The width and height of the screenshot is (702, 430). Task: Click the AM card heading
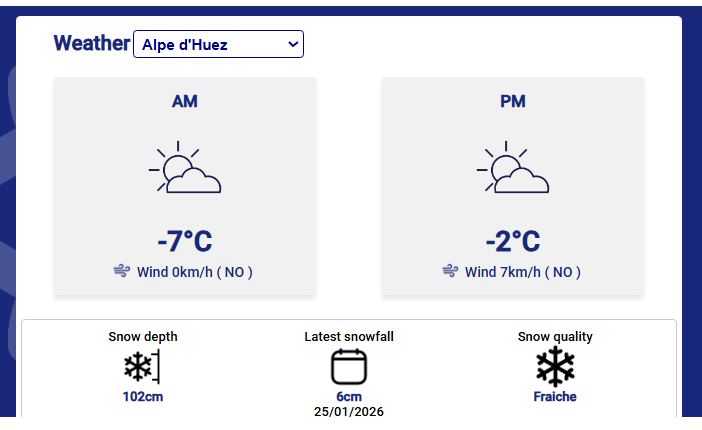(185, 101)
